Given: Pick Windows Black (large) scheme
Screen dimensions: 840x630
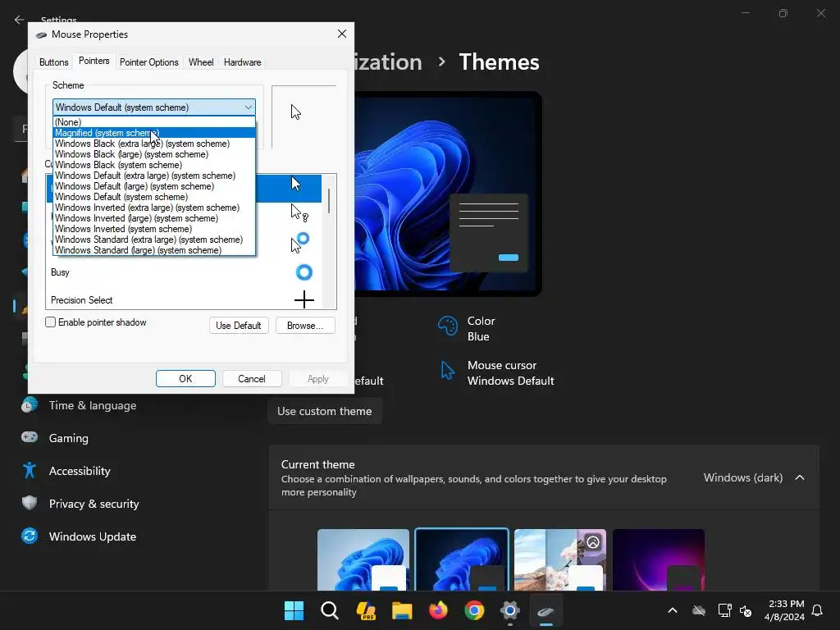Looking at the screenshot, I should click(x=153, y=154).
